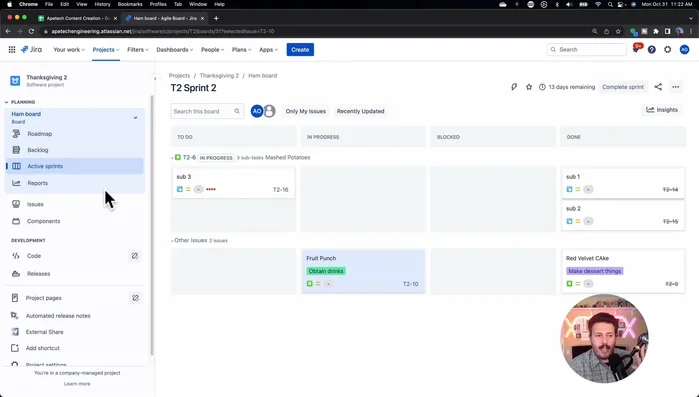Open the Fruit Punch card

tap(363, 271)
